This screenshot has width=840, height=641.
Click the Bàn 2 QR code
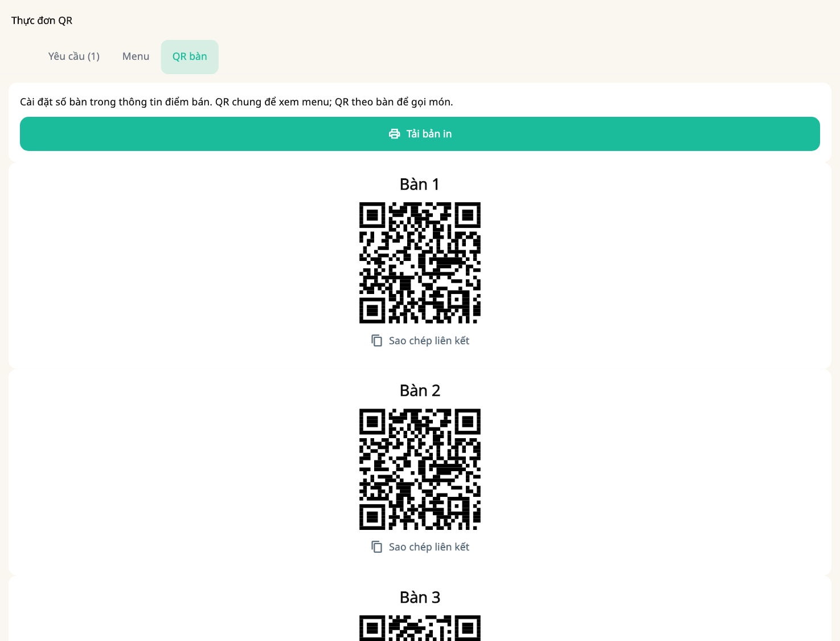tap(420, 469)
